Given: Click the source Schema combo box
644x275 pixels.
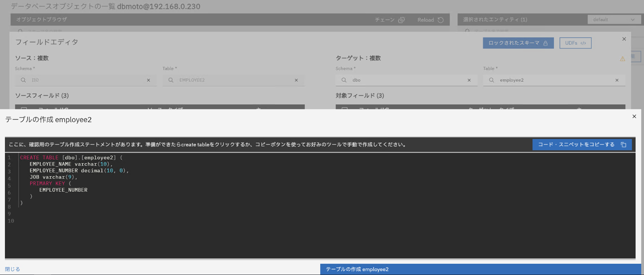Looking at the screenshot, I should click(84, 80).
